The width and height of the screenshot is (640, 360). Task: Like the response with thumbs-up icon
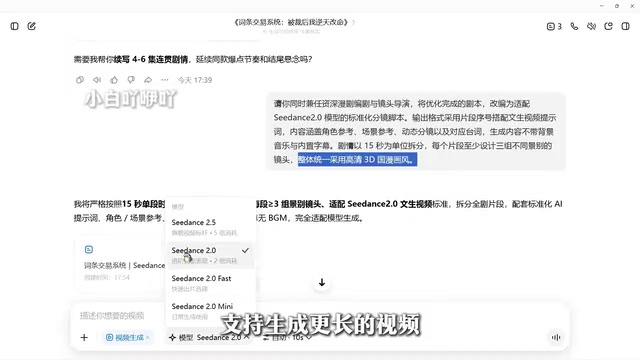114,80
